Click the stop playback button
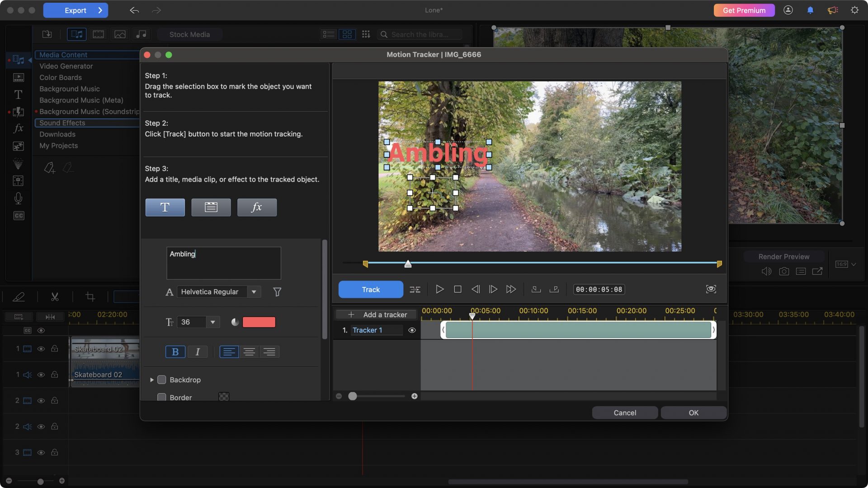 point(458,289)
